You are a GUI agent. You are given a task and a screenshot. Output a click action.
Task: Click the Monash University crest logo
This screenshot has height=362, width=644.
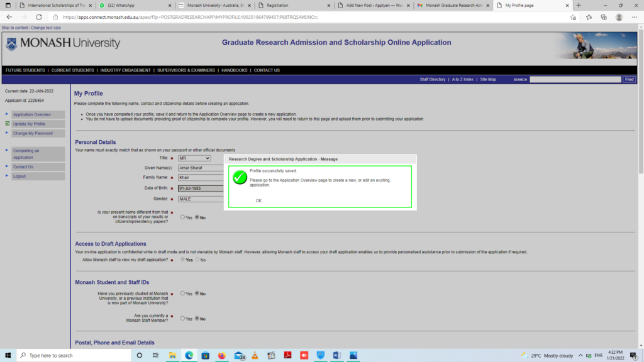tap(11, 43)
